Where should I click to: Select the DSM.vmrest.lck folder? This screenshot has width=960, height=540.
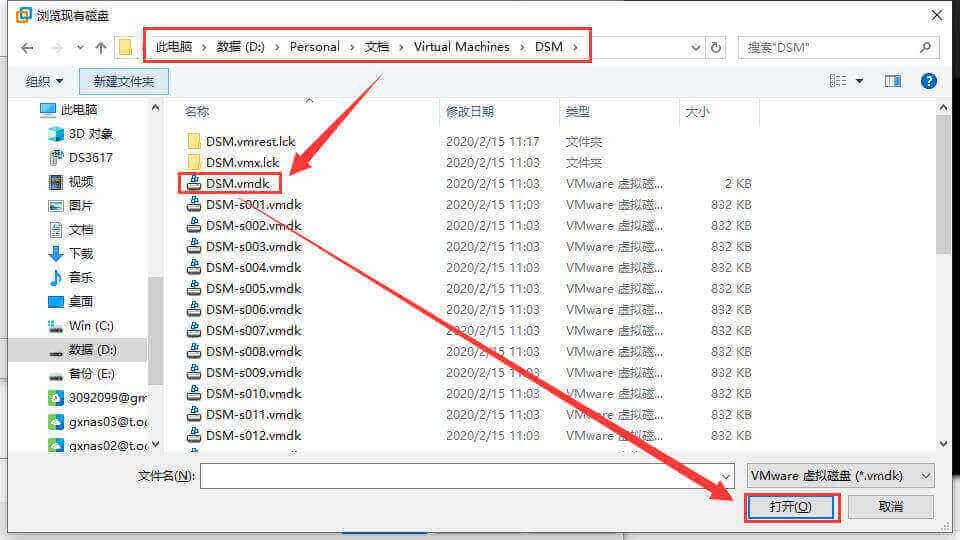coord(250,141)
